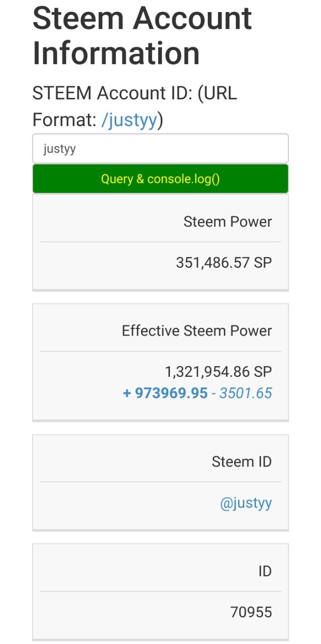The image size is (321, 644).
Task: Click the account ID number 70955
Action: 251,612
